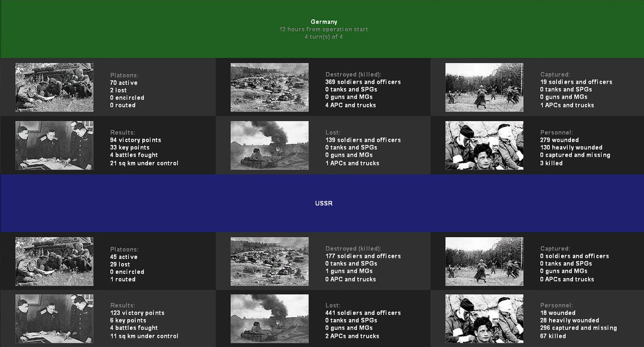The width and height of the screenshot is (644, 347).
Task: Click Germany's Lost burning tank photo
Action: point(269,145)
